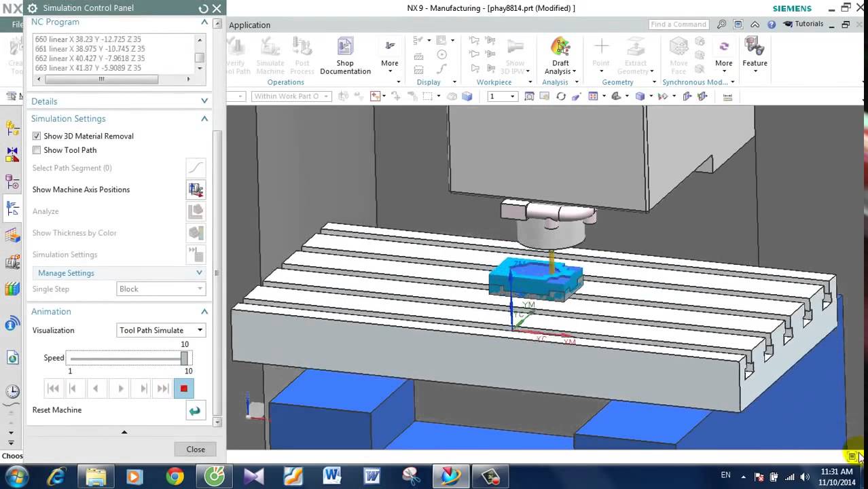Uncheck Show 3D Material Removal
The height and width of the screenshot is (489, 868).
point(37,136)
